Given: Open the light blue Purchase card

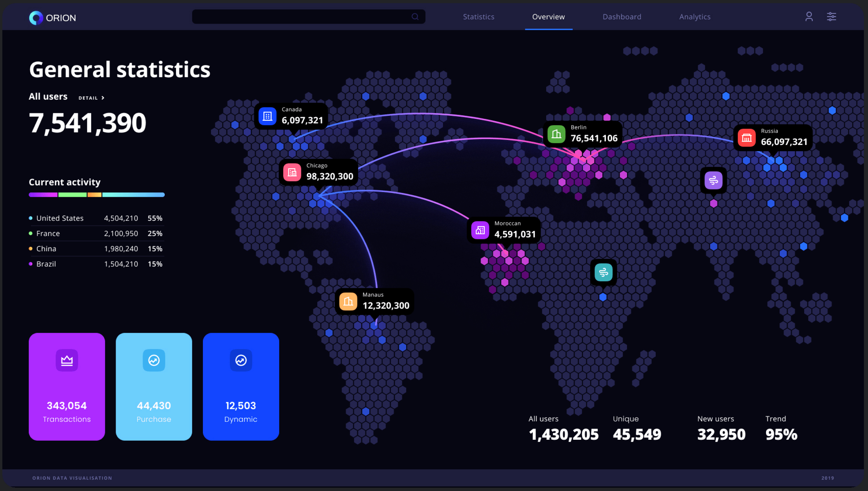Looking at the screenshot, I should (154, 387).
